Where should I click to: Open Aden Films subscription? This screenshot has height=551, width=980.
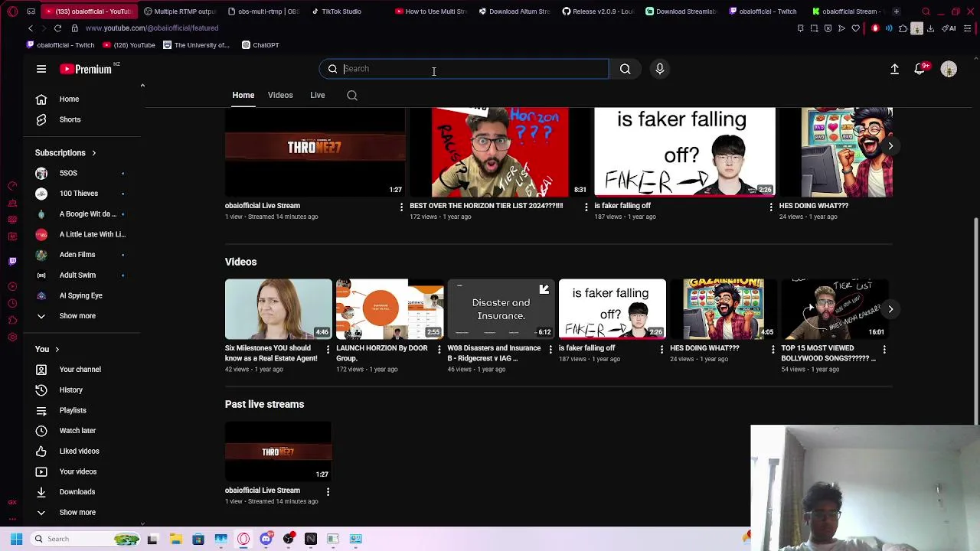[x=77, y=254]
